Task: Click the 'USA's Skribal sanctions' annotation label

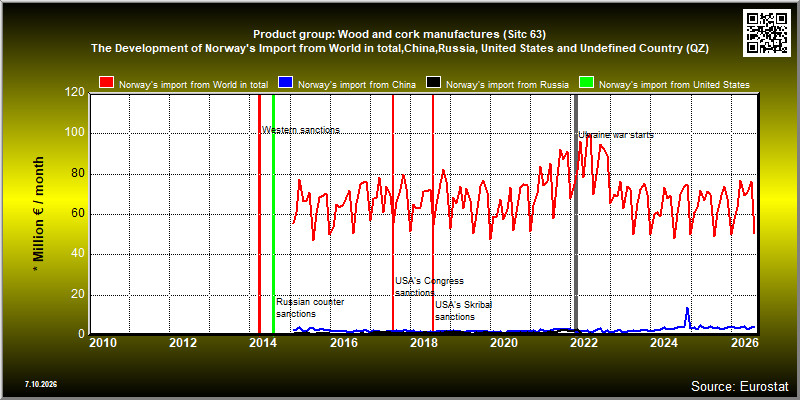Action: point(463,311)
